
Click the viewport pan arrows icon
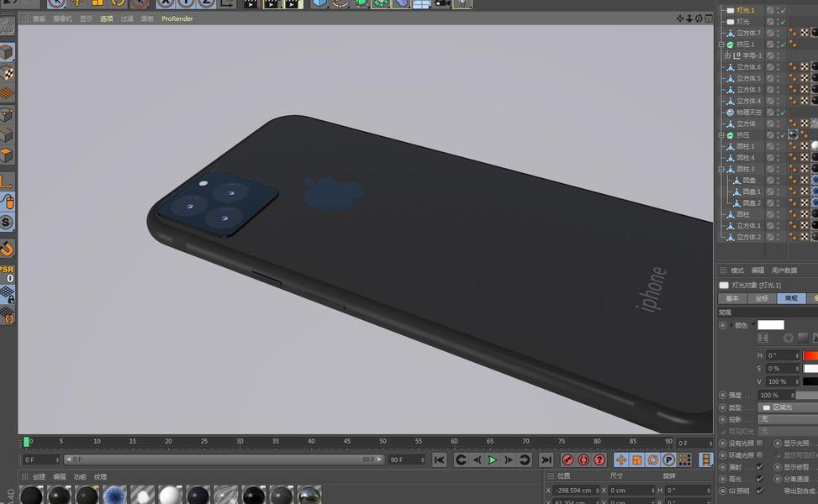[x=680, y=18]
